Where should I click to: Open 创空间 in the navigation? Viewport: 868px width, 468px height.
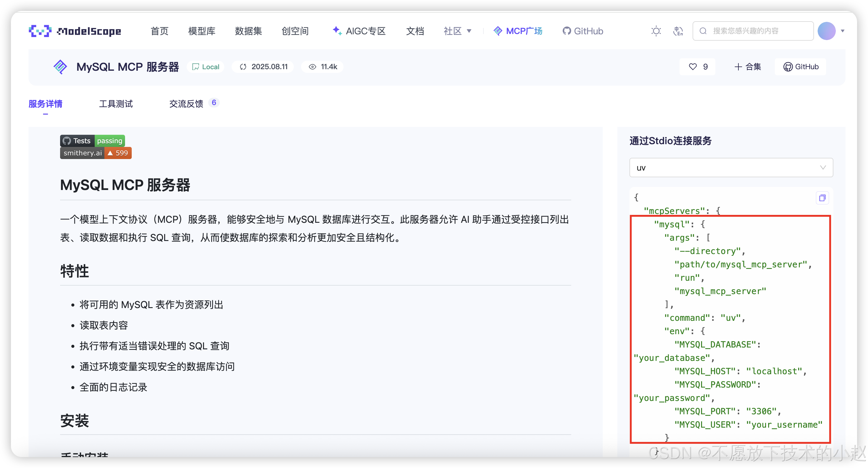[295, 31]
